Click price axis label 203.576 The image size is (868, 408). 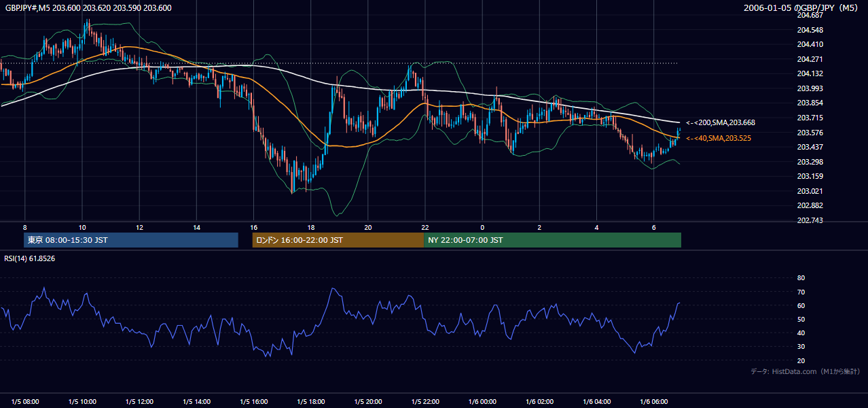click(x=810, y=133)
